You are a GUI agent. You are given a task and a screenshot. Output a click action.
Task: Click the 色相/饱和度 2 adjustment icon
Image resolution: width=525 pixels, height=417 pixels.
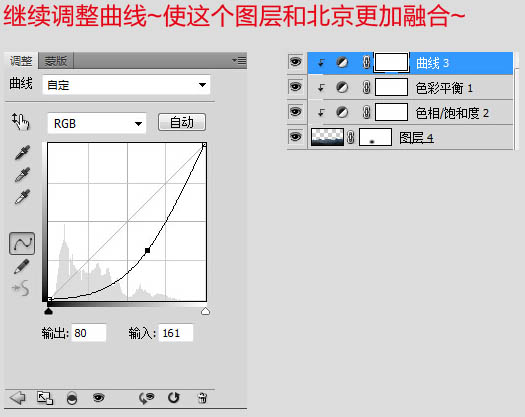[x=342, y=112]
